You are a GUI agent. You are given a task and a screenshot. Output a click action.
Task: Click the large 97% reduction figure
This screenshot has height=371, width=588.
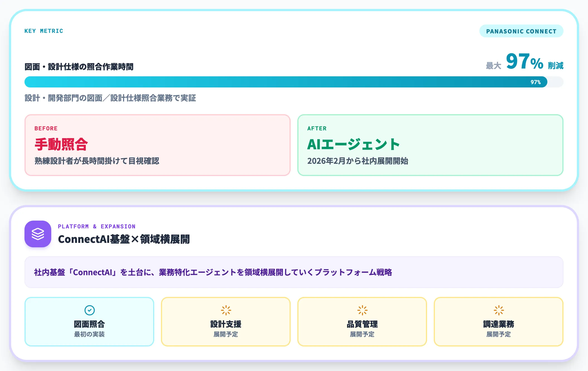[525, 62]
